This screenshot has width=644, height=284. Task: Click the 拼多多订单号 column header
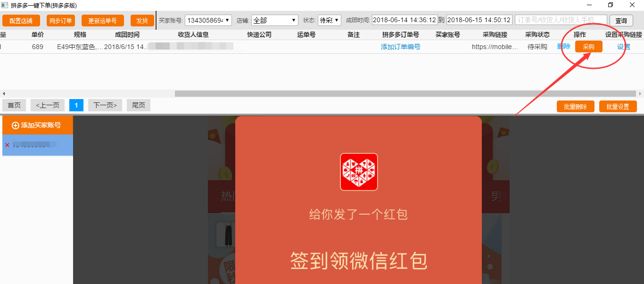coord(401,34)
